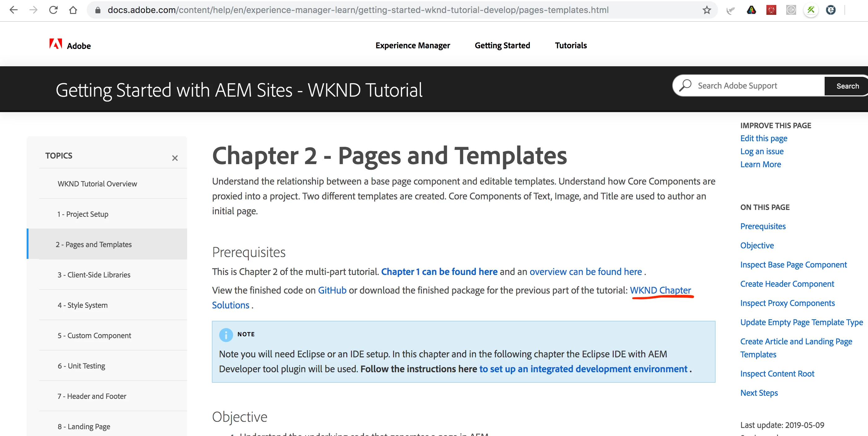This screenshot has width=868, height=436.
Task: Open 5 - Custom Component topic
Action: [94, 335]
